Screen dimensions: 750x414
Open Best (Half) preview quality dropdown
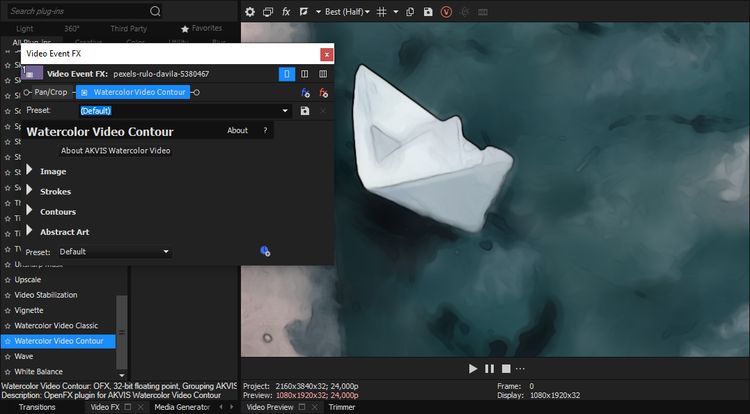pos(347,12)
